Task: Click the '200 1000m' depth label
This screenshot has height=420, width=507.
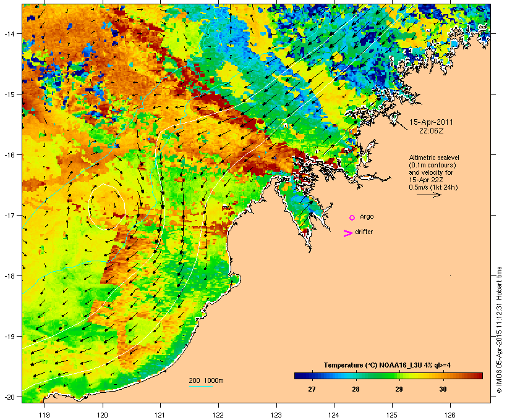Action: (x=206, y=380)
